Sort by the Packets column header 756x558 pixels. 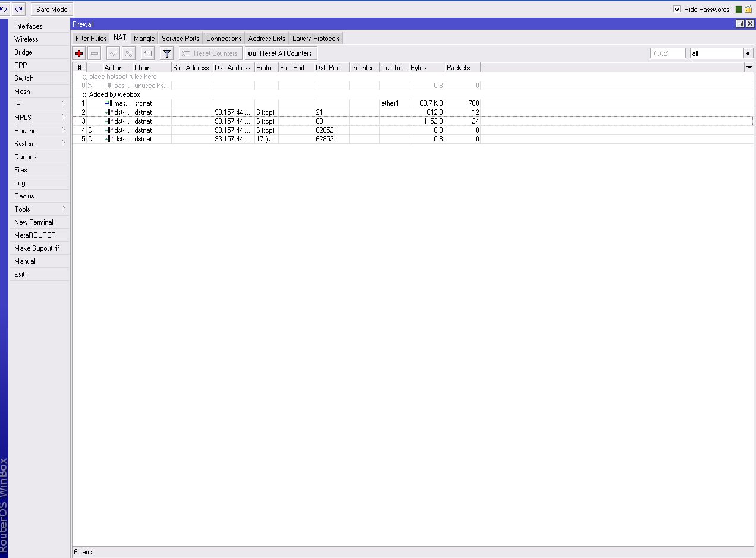tap(462, 68)
